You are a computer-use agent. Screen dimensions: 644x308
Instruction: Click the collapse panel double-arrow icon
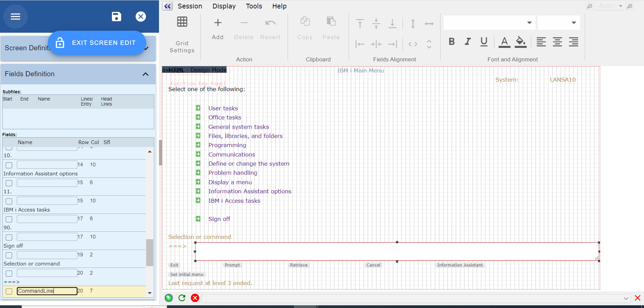167,6
